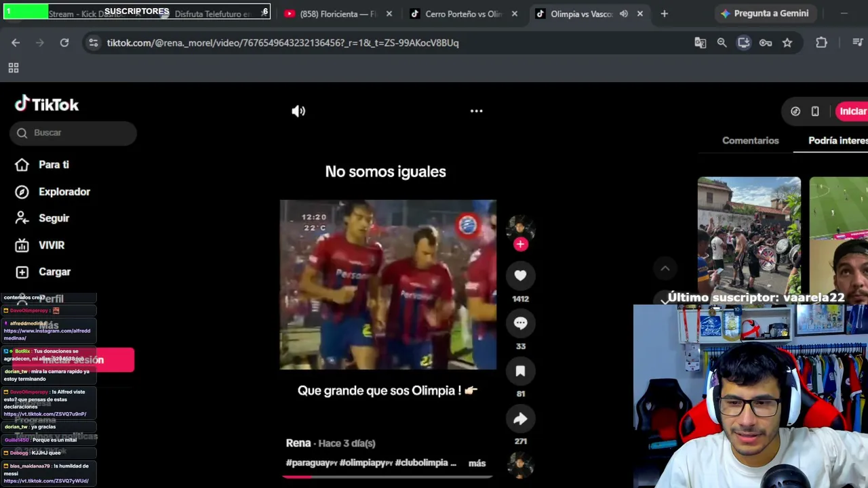868x488 pixels.
Task: Open comments via the speech bubble icon
Action: [x=520, y=323]
